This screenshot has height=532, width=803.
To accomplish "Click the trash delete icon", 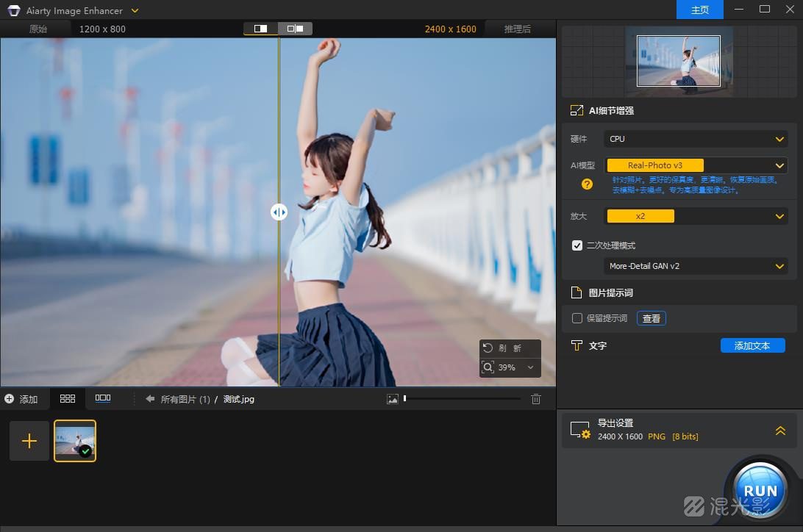I will coord(536,399).
